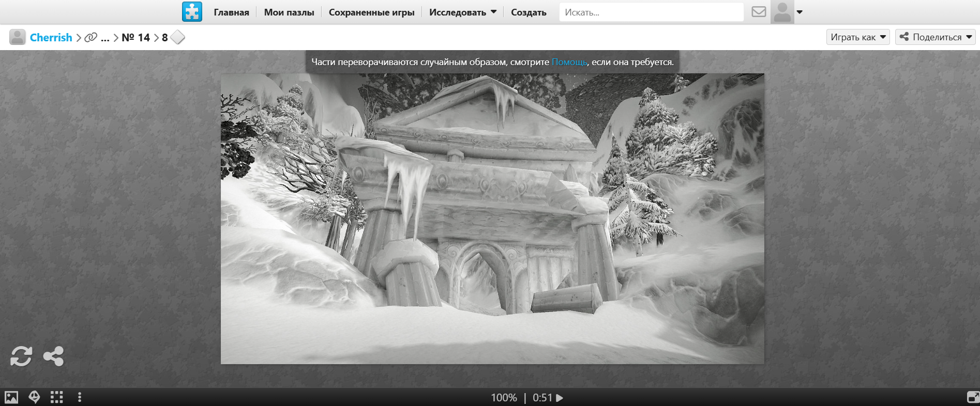The image size is (980, 406).
Task: Expand the Поделиться dropdown
Action: pyautogui.click(x=935, y=37)
